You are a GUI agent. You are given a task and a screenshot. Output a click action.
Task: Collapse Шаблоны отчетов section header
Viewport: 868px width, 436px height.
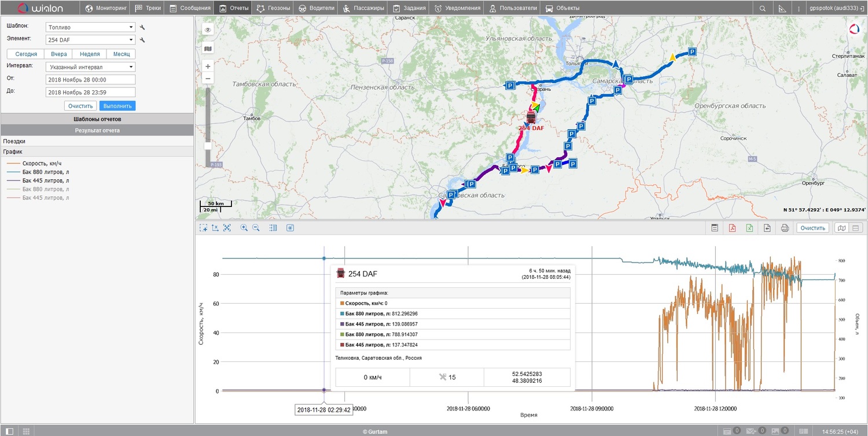pos(97,119)
